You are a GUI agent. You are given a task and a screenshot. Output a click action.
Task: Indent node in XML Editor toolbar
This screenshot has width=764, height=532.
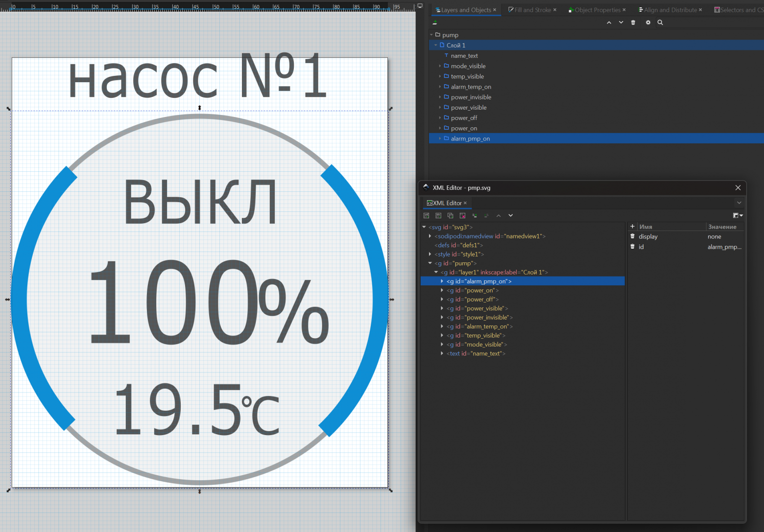(486, 215)
